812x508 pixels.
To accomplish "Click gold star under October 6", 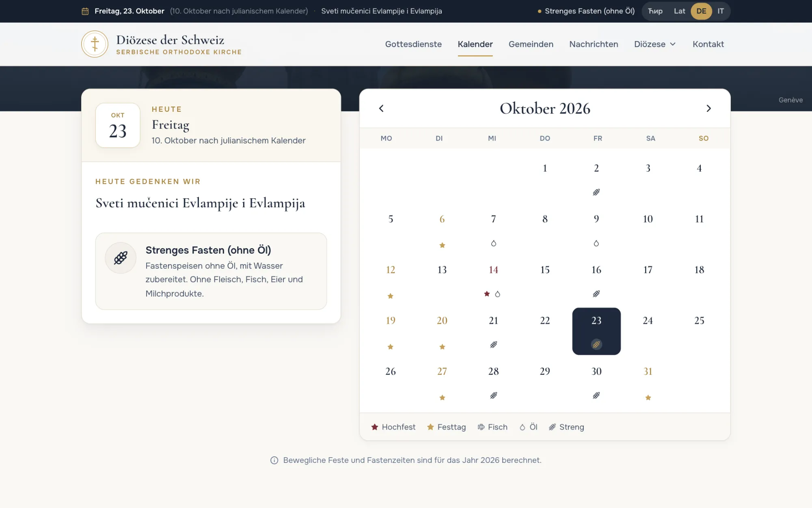I will (442, 245).
